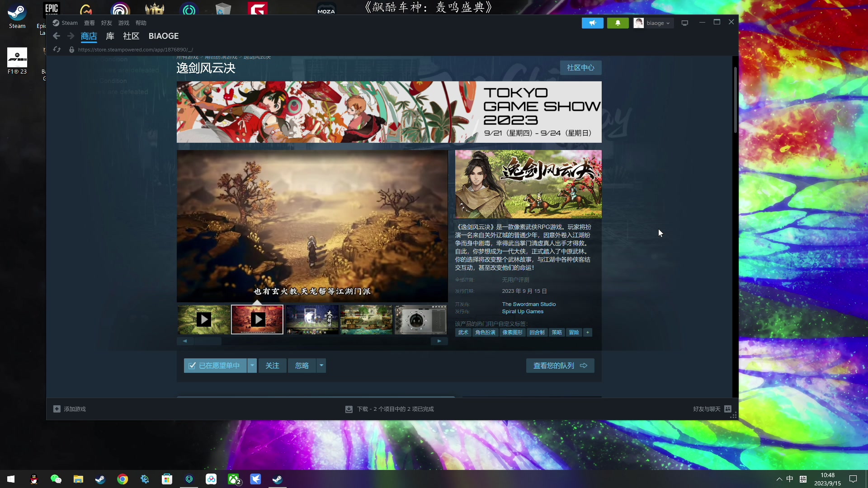Open Google Chrome from taskbar

123,479
